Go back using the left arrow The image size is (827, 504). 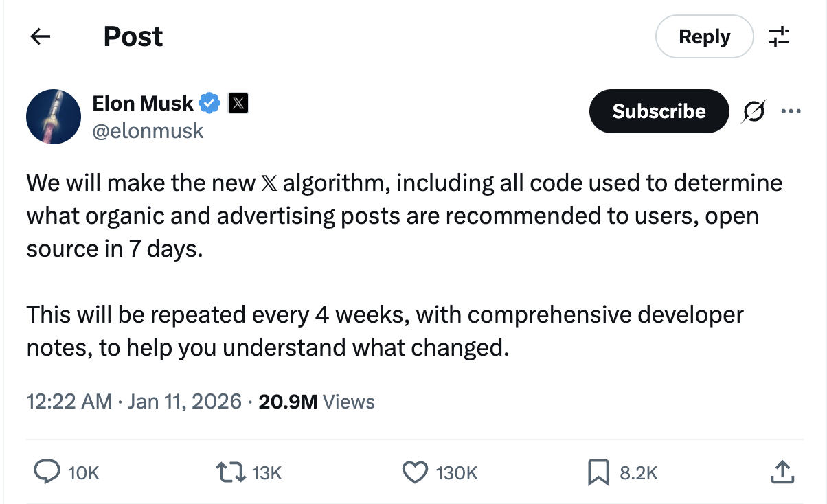click(41, 36)
